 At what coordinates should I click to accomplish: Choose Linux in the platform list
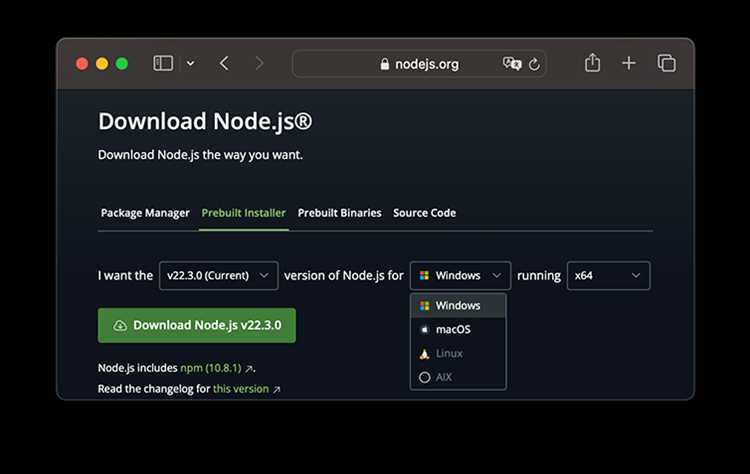pos(458,353)
